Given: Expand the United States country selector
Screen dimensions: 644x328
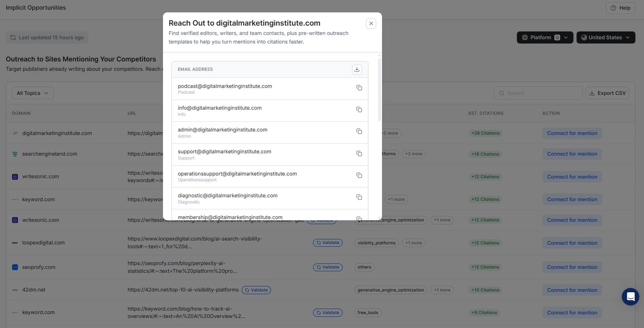Looking at the screenshot, I should coord(605,37).
